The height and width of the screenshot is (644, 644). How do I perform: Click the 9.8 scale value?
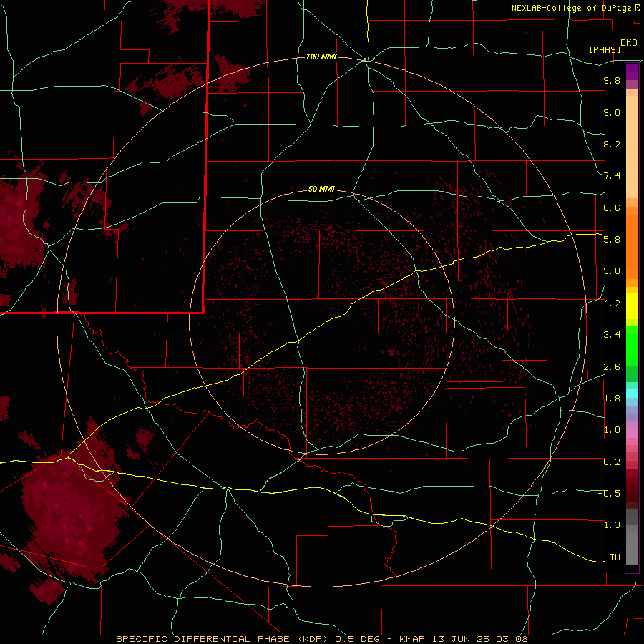(x=612, y=80)
